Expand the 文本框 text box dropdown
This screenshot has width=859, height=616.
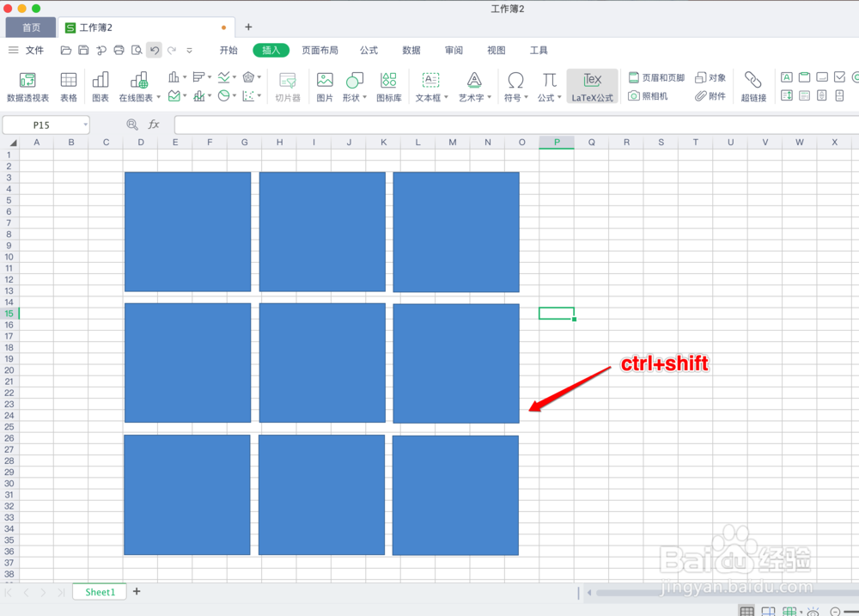[x=446, y=98]
